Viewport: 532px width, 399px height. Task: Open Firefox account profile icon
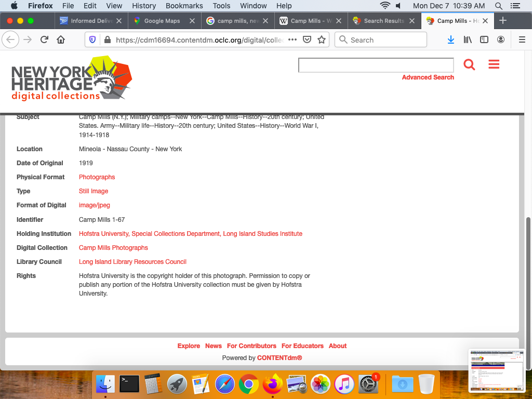coord(501,40)
